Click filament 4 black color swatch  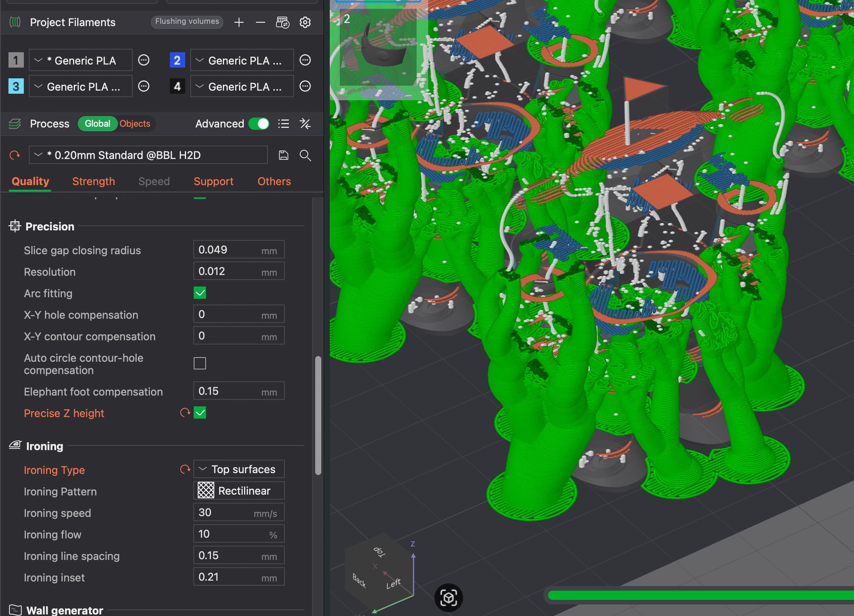177,86
